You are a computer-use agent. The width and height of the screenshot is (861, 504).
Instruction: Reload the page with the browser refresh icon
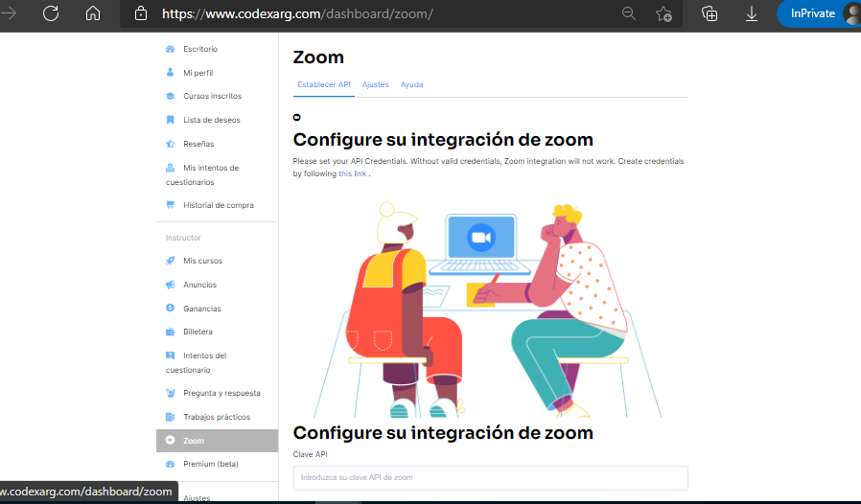[51, 13]
